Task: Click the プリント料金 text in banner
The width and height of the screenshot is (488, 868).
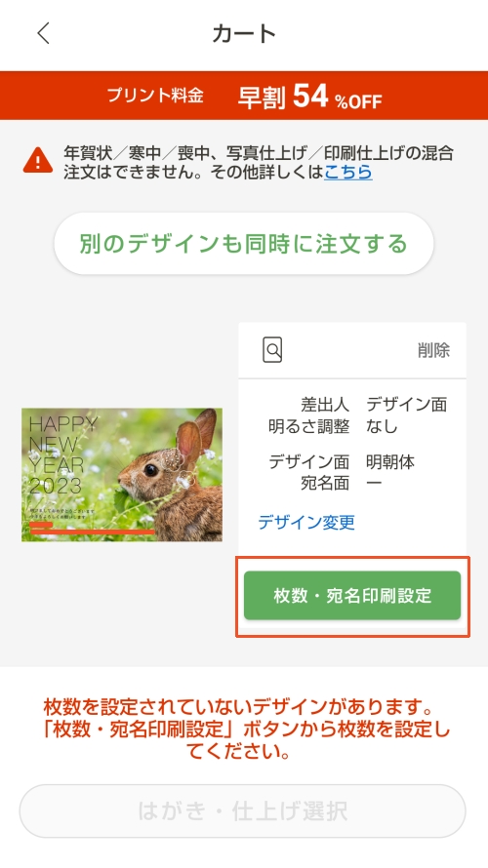Action: point(155,96)
